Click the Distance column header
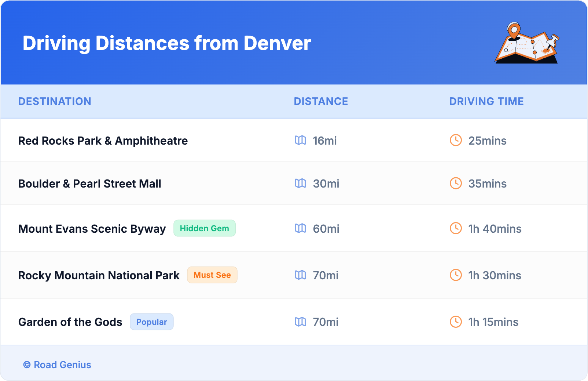 click(321, 101)
